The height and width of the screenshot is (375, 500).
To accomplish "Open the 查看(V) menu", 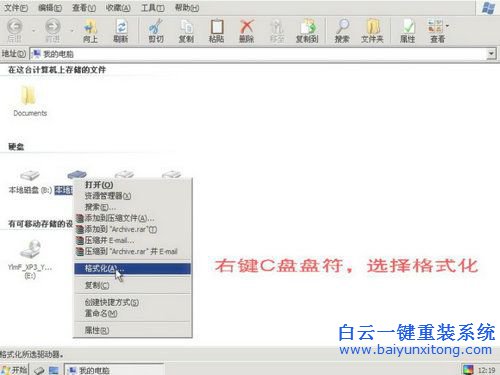I will [x=84, y=7].
